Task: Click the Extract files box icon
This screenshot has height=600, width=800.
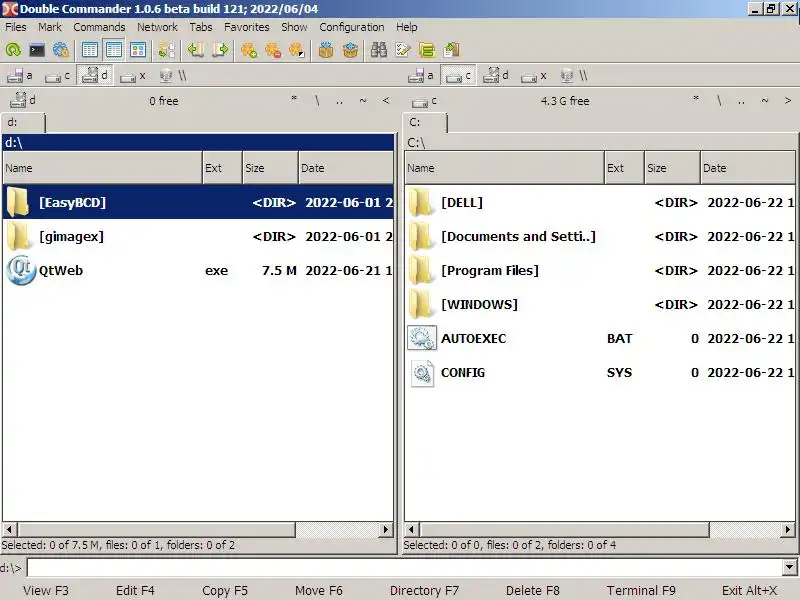Action: (x=350, y=50)
